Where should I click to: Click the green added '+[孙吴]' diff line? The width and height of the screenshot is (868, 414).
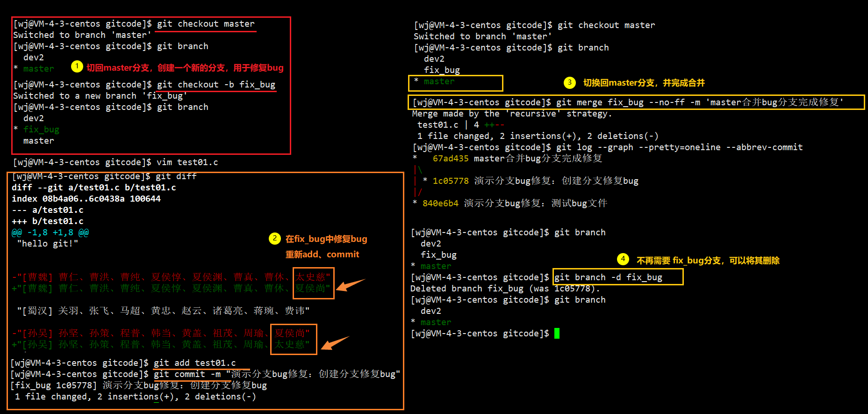point(161,344)
